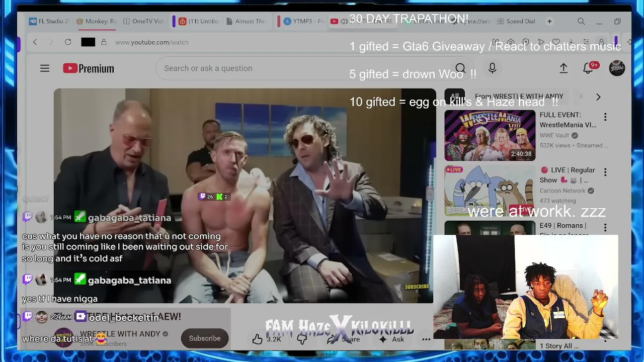Click the '1 Story All' video title
The height and width of the screenshot is (362, 644).
pos(559,346)
